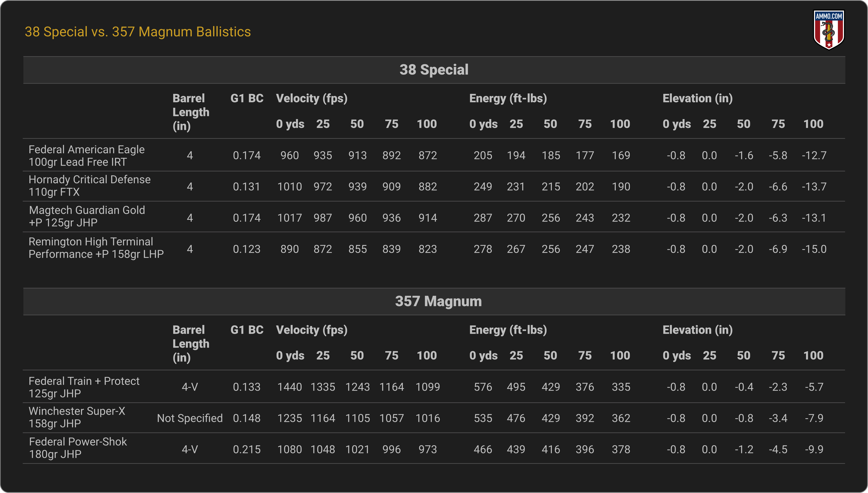Image resolution: width=868 pixels, height=493 pixels.
Task: Select 100-yard elevation -13.1 for Magtech Guardian Gold
Action: coord(814,218)
